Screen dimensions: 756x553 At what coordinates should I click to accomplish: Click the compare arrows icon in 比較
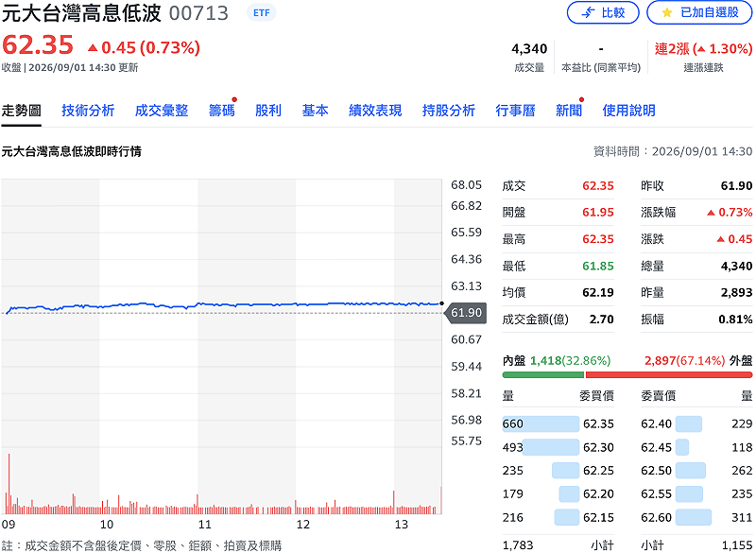(x=588, y=12)
